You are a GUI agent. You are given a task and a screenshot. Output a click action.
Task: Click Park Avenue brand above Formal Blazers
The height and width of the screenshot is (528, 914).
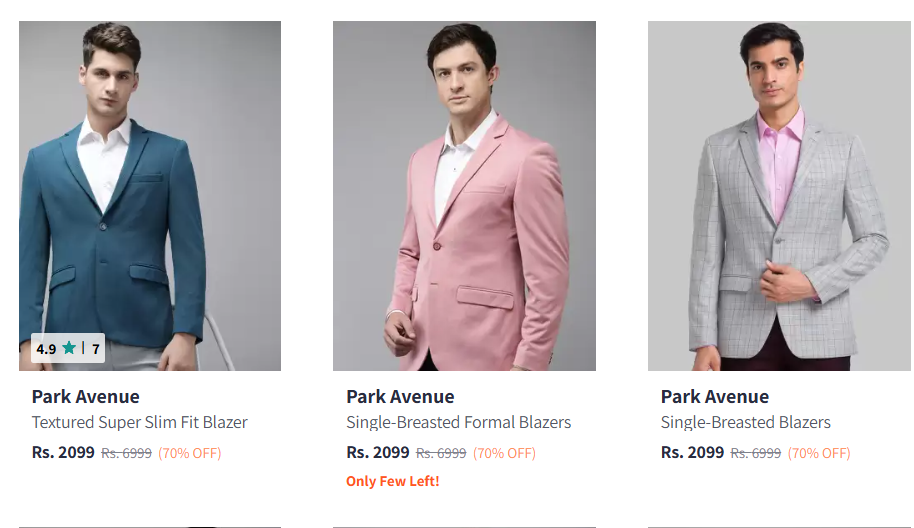pos(400,396)
